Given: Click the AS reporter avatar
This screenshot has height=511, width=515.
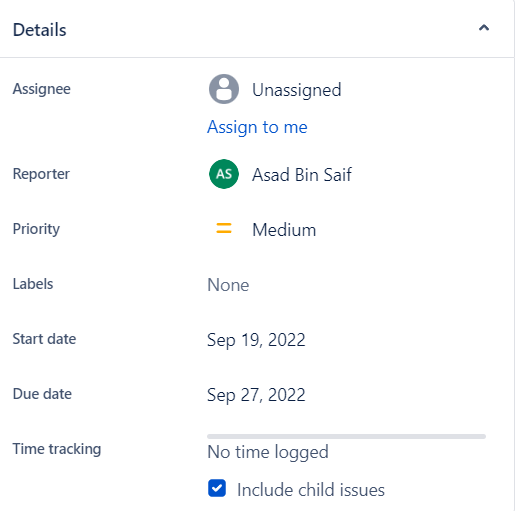Looking at the screenshot, I should click(224, 174).
